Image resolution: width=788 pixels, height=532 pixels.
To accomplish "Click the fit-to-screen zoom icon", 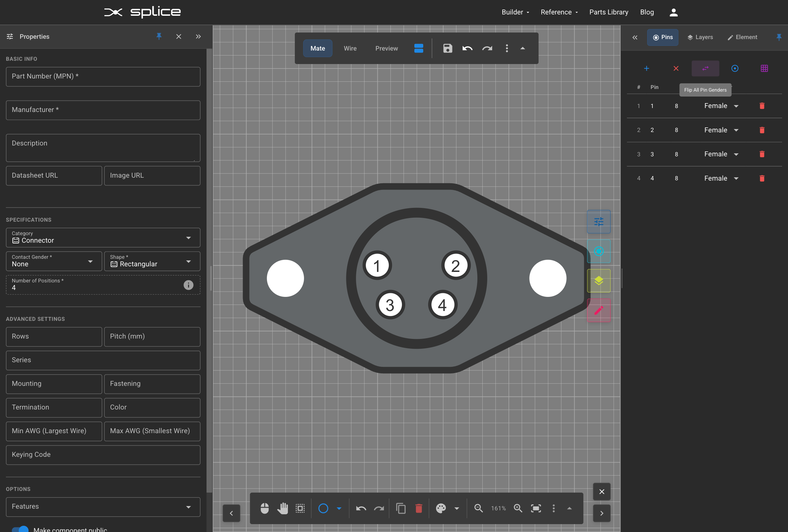I will click(536, 508).
